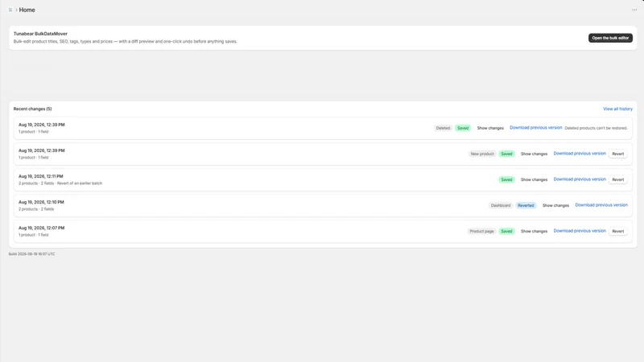Click the Saved badge in the Deleted row
The image size is (644, 362).
(x=463, y=128)
